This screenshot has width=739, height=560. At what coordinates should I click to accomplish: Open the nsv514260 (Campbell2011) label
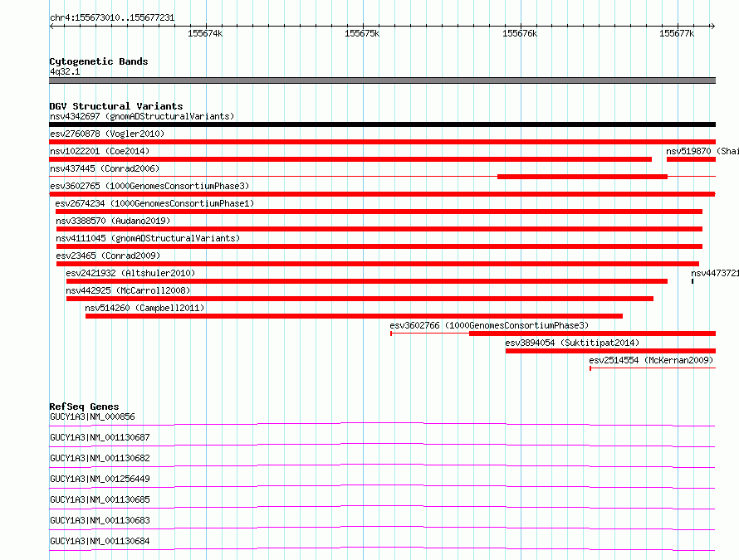pyautogui.click(x=144, y=308)
